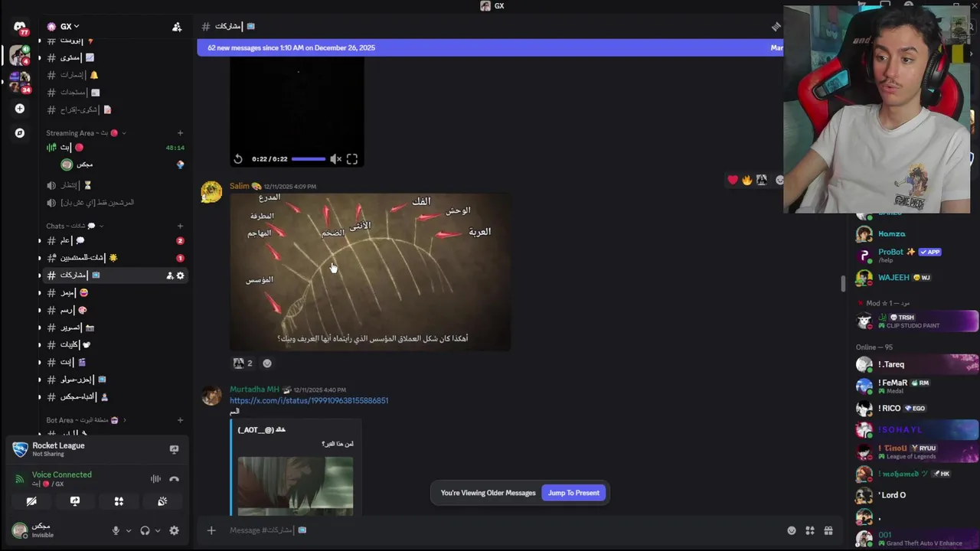React with the red heart quick reaction
The height and width of the screenshot is (551, 980).
(x=733, y=180)
